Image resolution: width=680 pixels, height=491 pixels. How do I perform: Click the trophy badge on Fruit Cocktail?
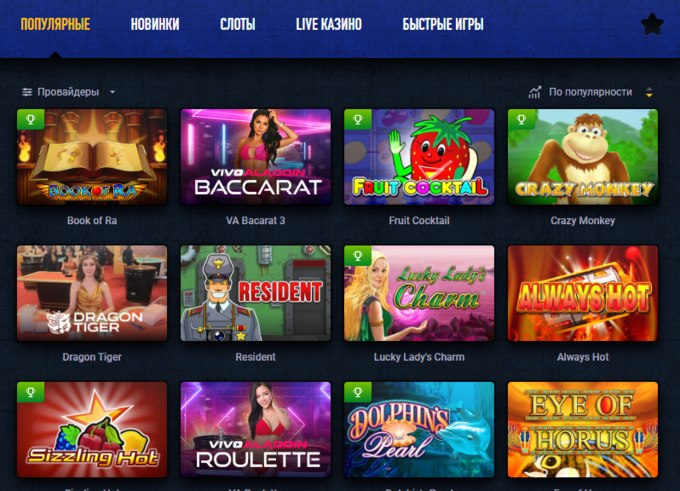coord(358,119)
